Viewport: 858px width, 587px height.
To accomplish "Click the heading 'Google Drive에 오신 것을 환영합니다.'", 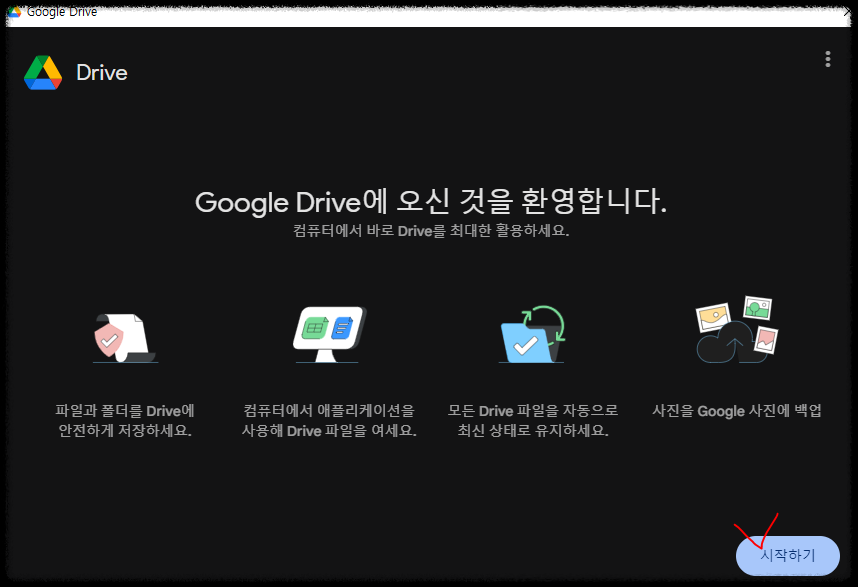I will click(431, 201).
